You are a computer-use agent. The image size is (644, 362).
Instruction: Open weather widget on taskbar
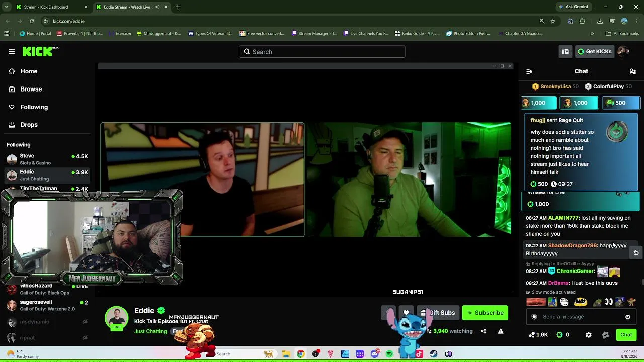pyautogui.click(x=23, y=354)
